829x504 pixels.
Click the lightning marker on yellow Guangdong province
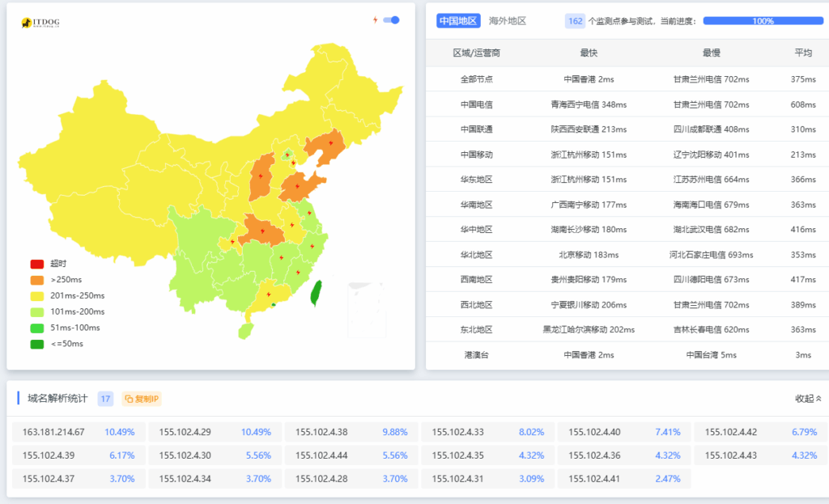point(267,294)
